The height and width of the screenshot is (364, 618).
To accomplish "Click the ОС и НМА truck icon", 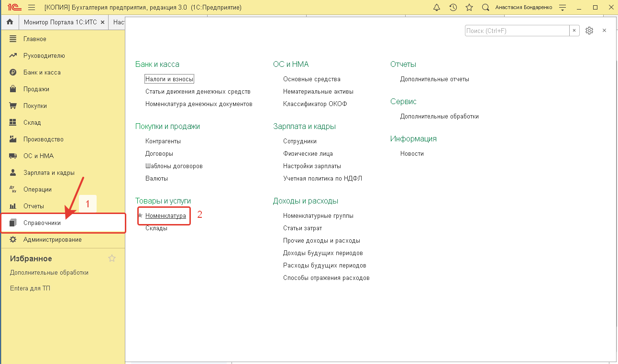I will coord(13,156).
